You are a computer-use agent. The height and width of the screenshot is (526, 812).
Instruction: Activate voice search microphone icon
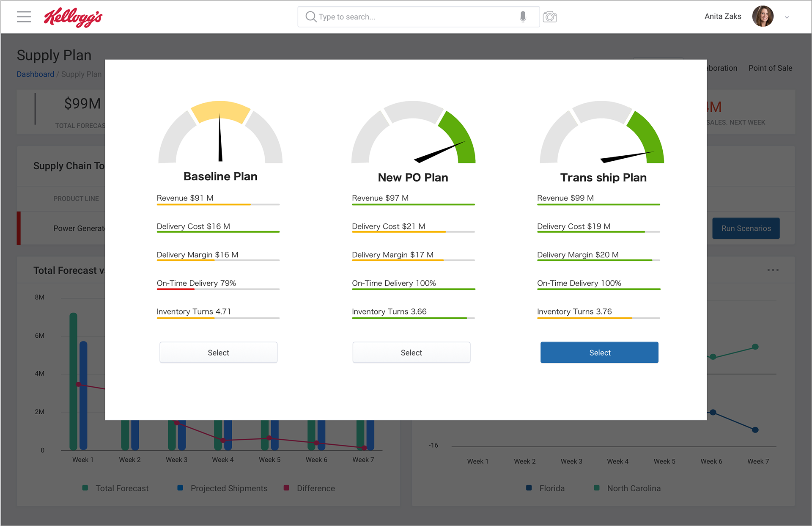[523, 17]
